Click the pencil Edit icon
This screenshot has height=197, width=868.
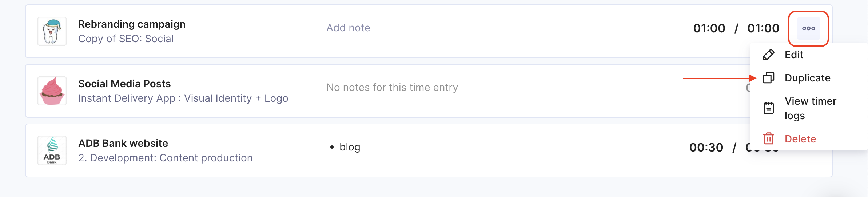coord(769,55)
